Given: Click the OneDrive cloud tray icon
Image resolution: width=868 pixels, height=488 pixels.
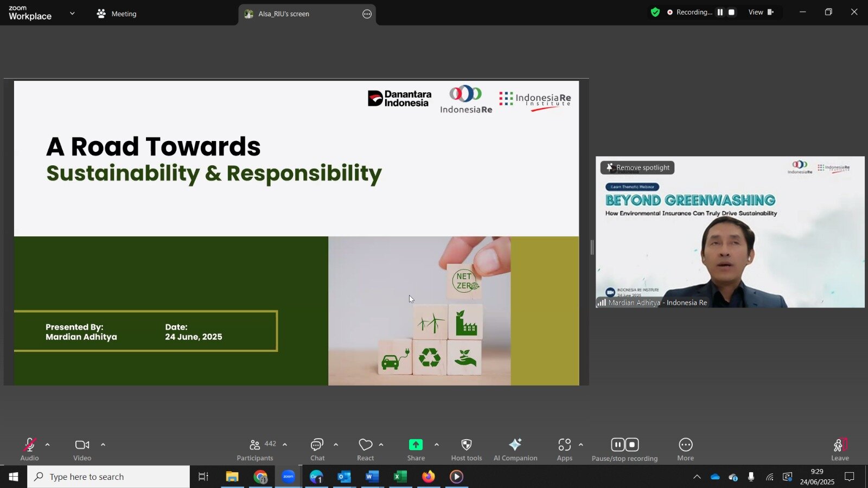Looking at the screenshot, I should (715, 477).
